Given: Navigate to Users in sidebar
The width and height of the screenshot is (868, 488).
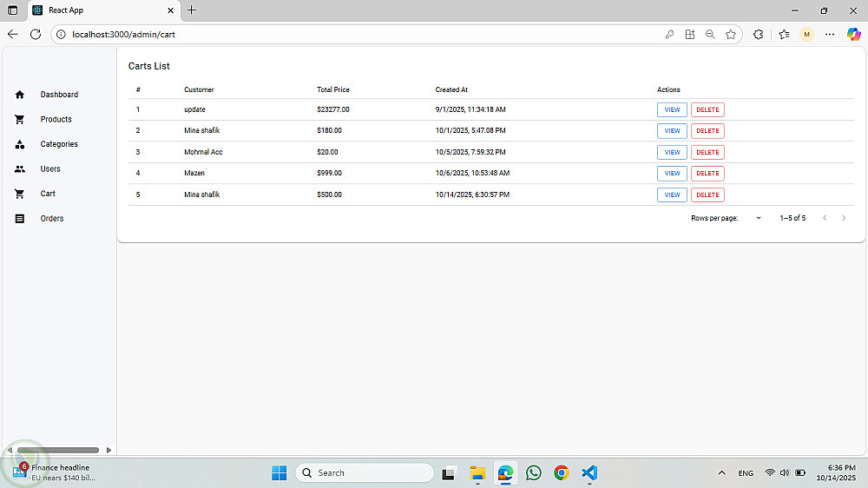Looking at the screenshot, I should 50,169.
